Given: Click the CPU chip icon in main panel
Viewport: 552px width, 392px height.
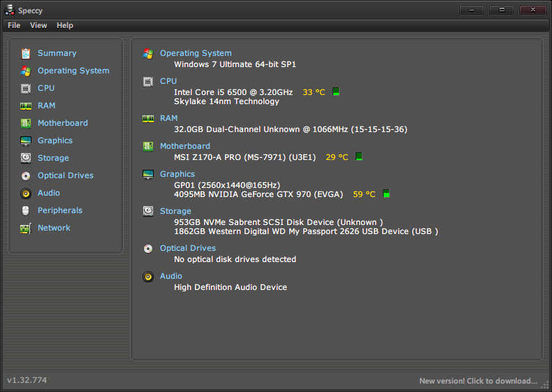Looking at the screenshot, I should click(148, 82).
